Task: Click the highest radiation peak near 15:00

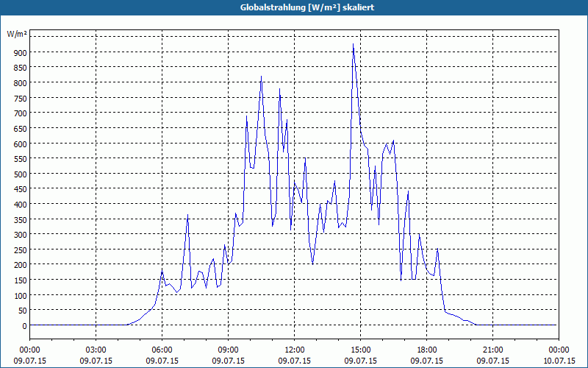Action: (353, 45)
